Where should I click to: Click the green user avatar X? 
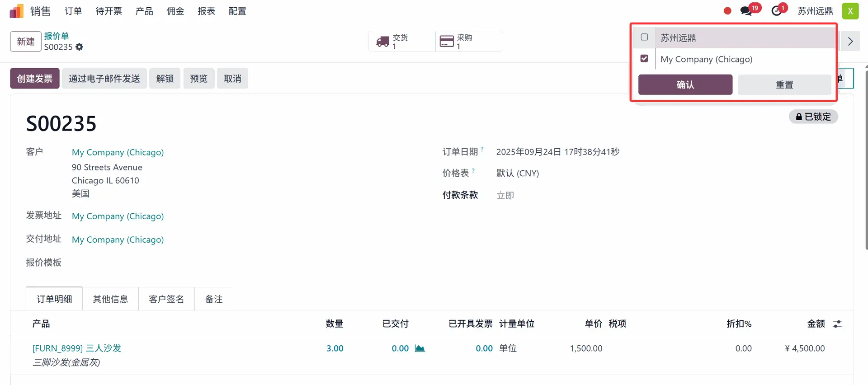[850, 11]
